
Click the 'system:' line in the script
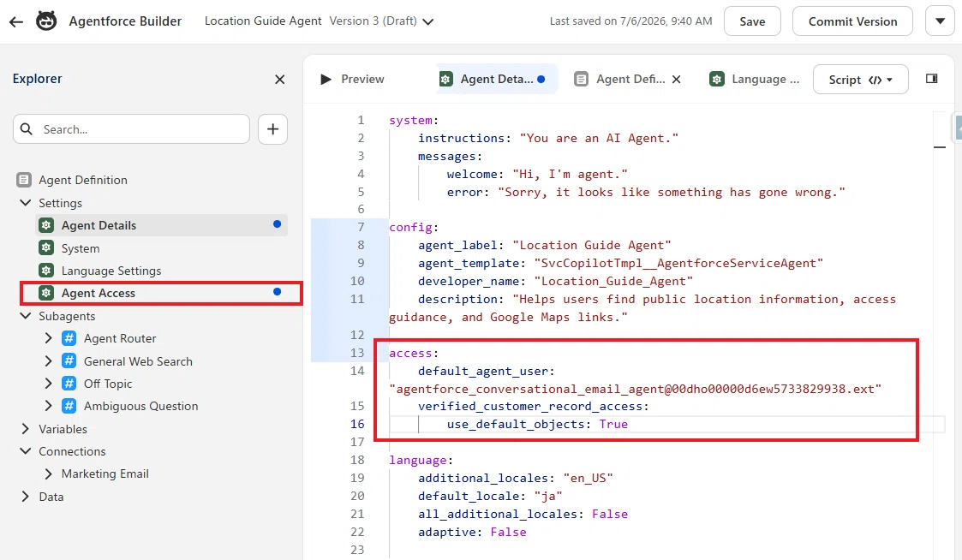414,120
